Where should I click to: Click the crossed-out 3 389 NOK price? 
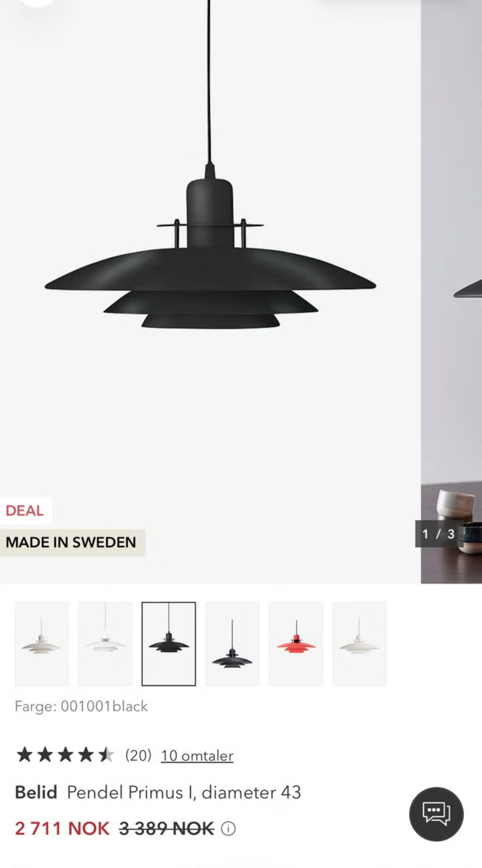[x=167, y=828]
